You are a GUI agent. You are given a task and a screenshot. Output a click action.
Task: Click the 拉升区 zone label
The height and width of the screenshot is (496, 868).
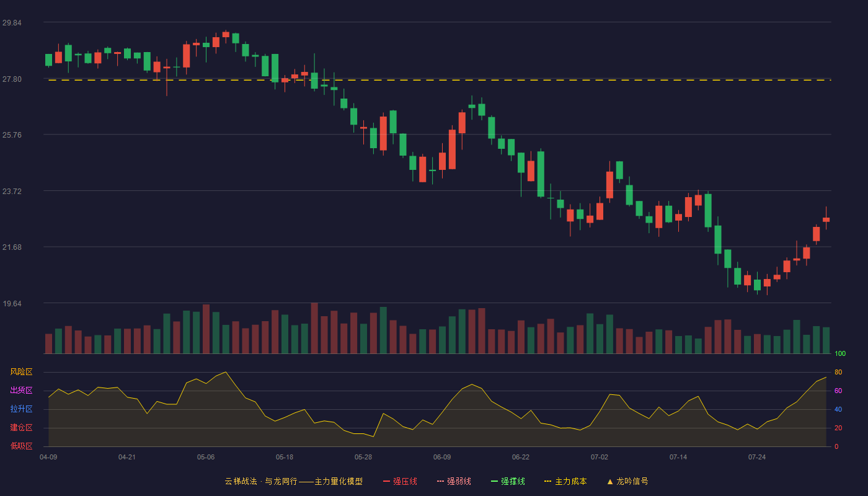click(22, 409)
